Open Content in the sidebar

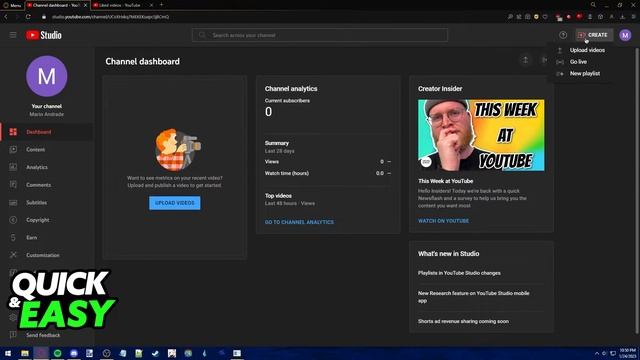pyautogui.click(x=47, y=149)
